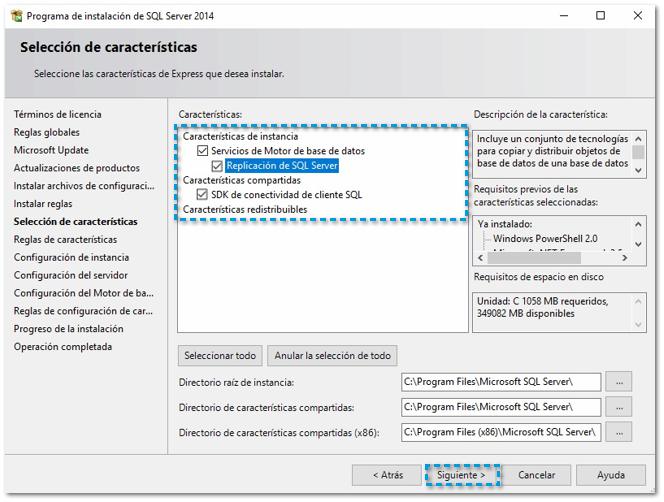664x502 pixels.
Task: Open the Configuración del Motor de ba... step
Action: click(x=83, y=293)
